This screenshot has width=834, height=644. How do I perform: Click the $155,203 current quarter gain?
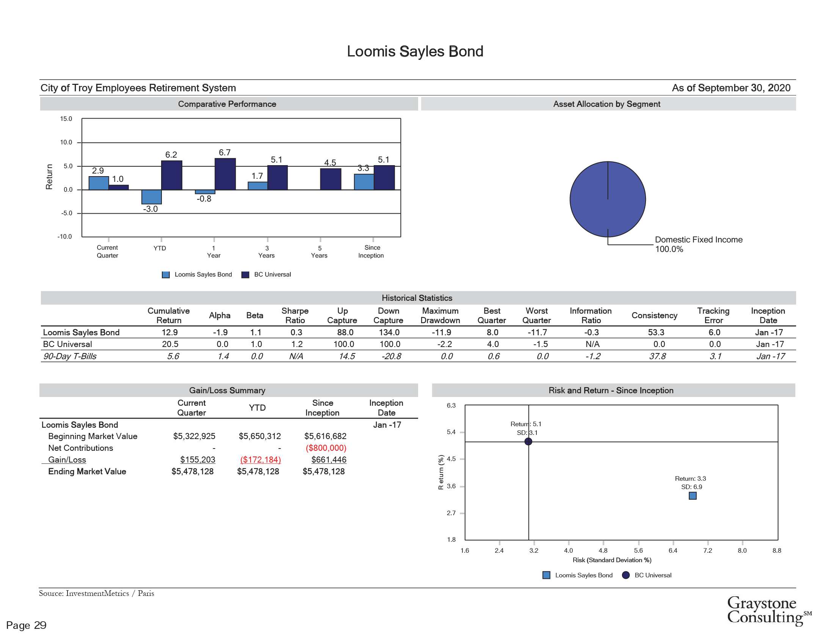click(x=198, y=460)
